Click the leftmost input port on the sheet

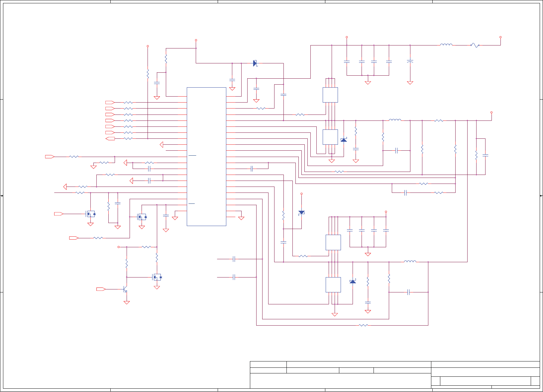(x=50, y=157)
